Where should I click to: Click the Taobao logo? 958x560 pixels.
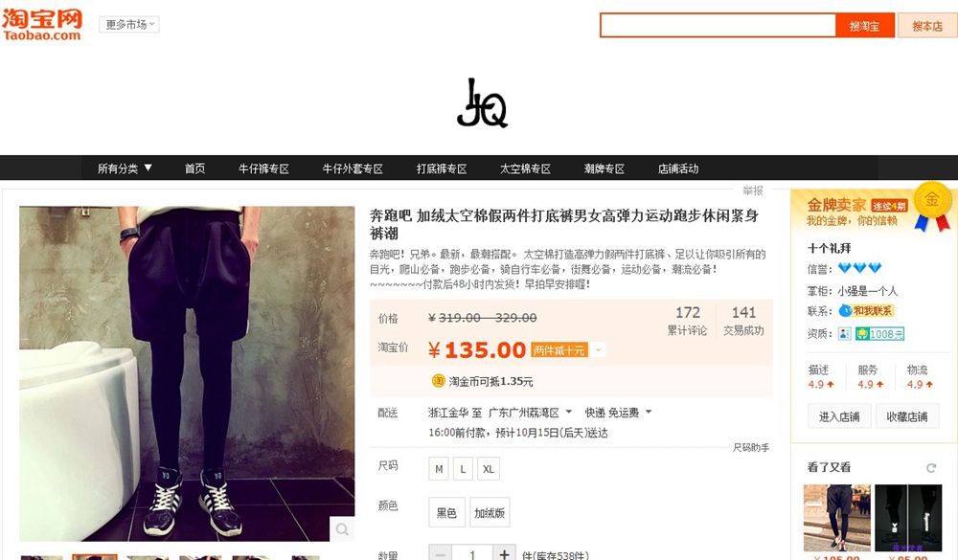(41, 25)
